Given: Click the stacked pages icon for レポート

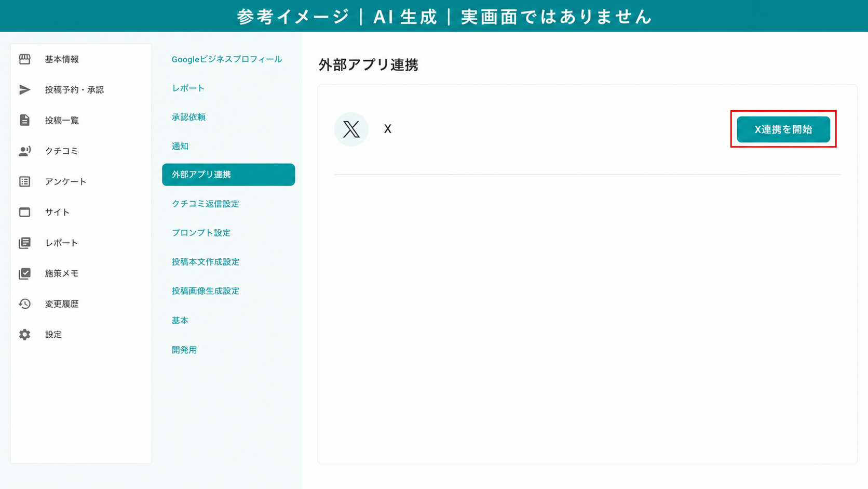Looking at the screenshot, I should [x=24, y=243].
